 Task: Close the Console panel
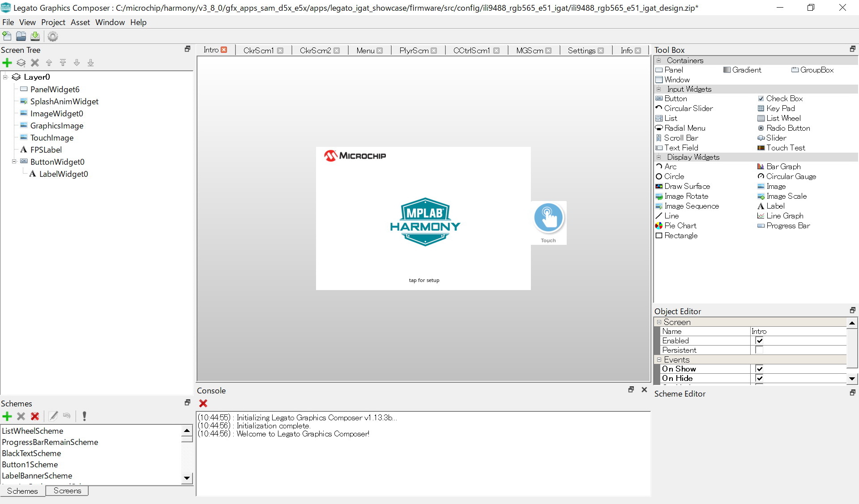[644, 389]
